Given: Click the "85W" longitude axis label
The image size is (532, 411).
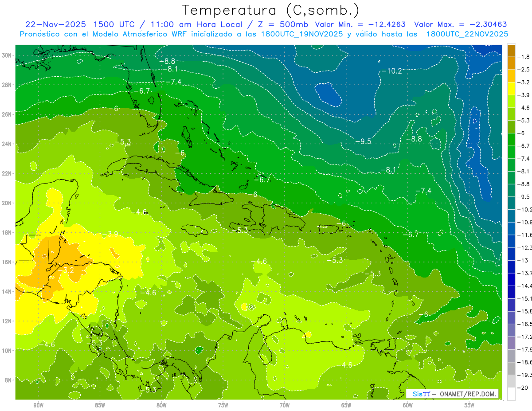Looking at the screenshot, I should coord(100,405).
